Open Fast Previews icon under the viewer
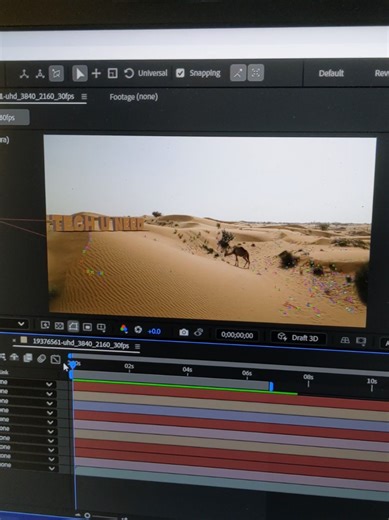Viewport: 389px width, 520px height. coord(45,325)
